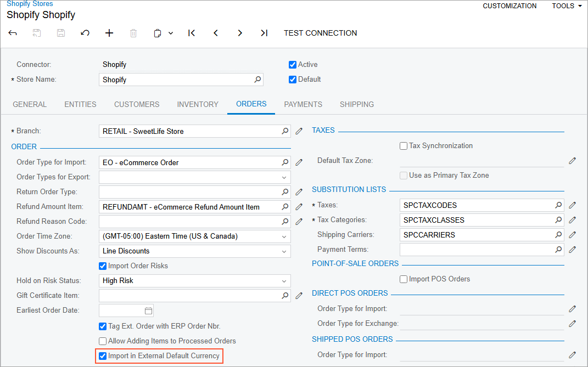Screen dimensions: 588x367
Task: Expand Order Types for Export dropdown
Action: [284, 177]
